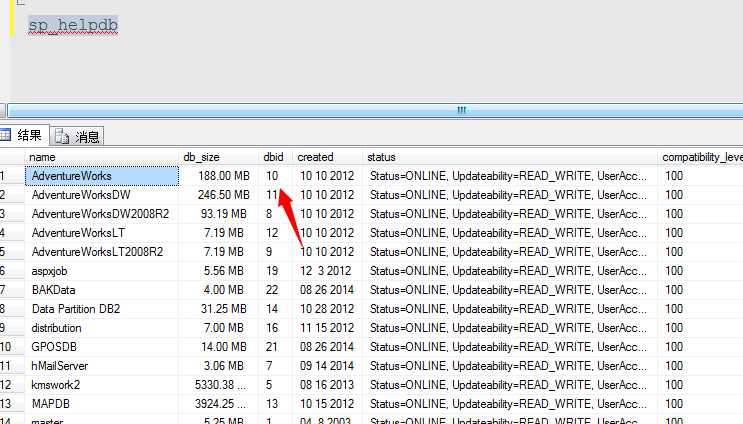Image resolution: width=743 pixels, height=424 pixels.
Task: Click dbid cell of BAKData row
Action: [275, 290]
